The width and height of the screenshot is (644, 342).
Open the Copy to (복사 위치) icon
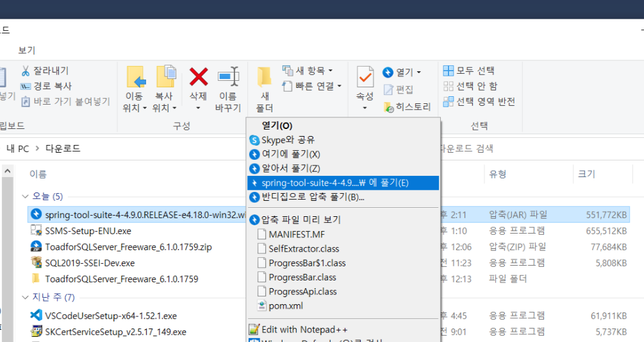(166, 76)
